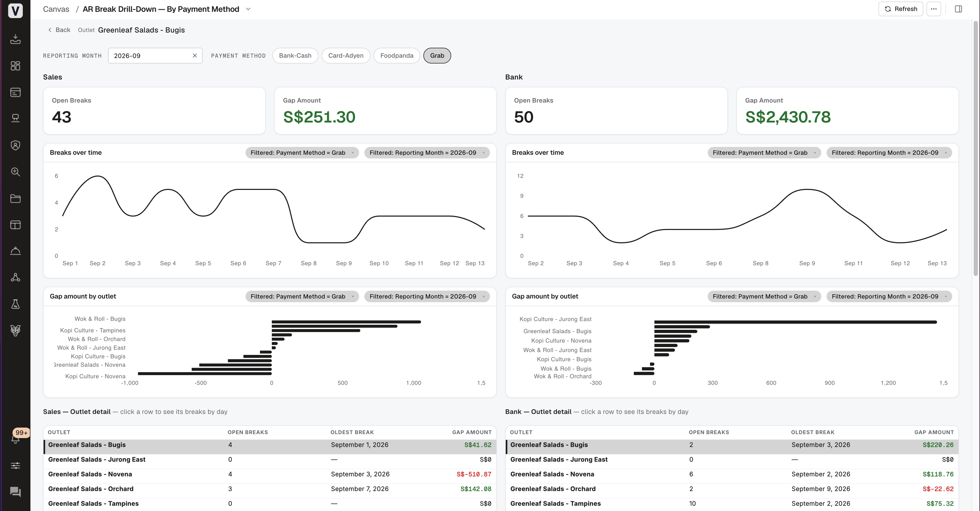
Task: Open the sliders settings icon in sidebar
Action: click(x=15, y=465)
